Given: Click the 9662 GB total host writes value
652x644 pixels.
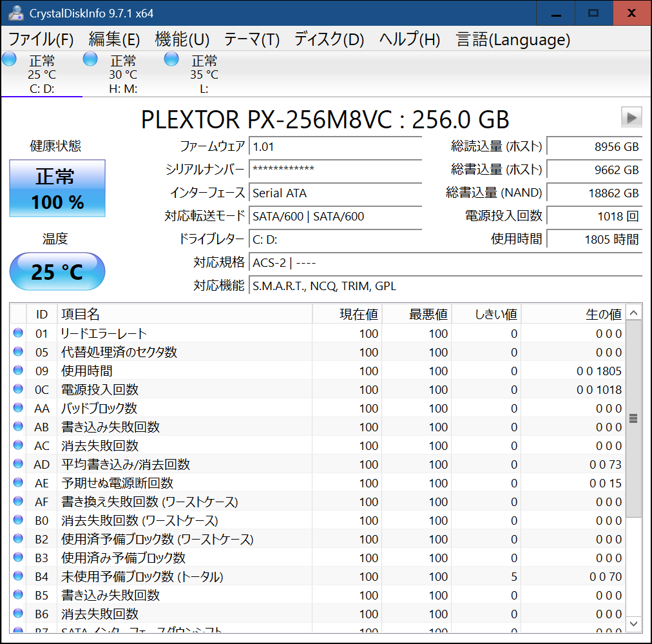Looking at the screenshot, I should 594,170.
